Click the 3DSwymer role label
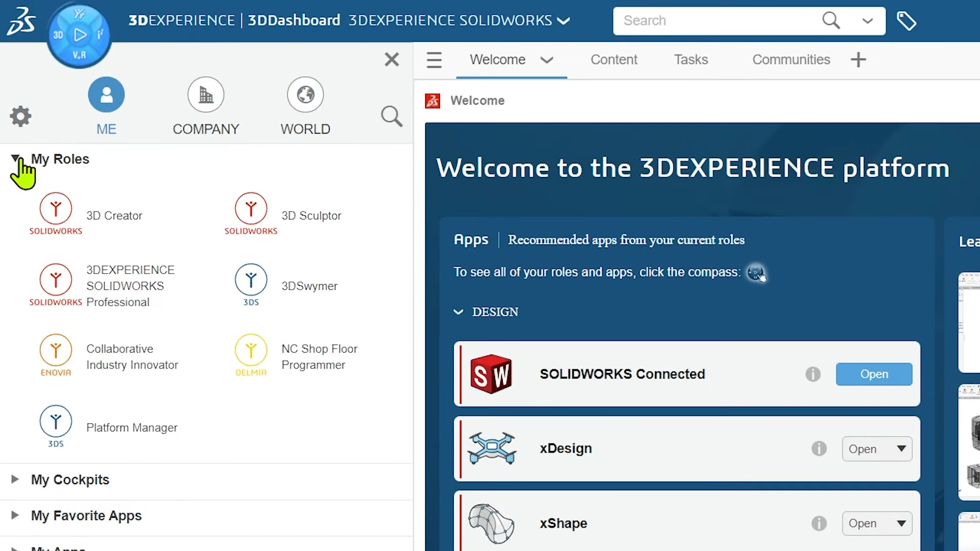 (x=309, y=286)
